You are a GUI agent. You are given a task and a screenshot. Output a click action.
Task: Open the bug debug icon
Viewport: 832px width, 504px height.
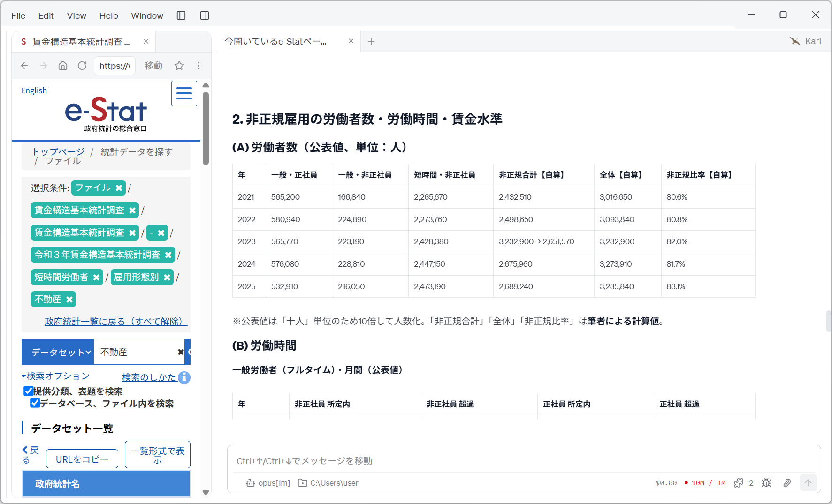click(x=766, y=483)
